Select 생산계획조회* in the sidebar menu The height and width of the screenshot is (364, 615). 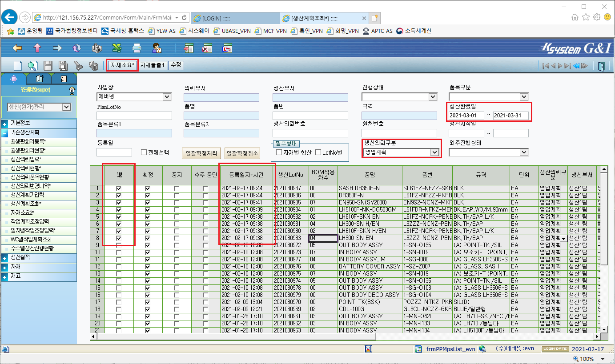26,204
